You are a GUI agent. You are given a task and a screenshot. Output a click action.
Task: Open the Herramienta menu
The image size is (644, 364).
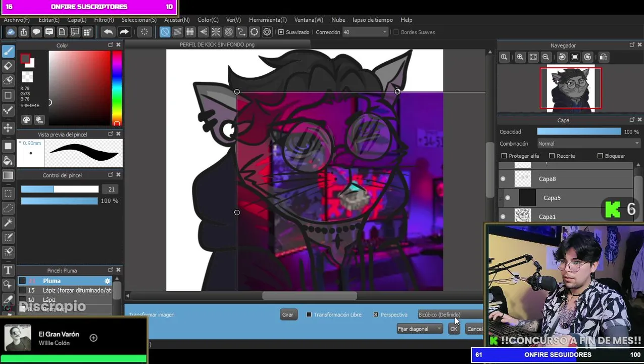coord(268,20)
